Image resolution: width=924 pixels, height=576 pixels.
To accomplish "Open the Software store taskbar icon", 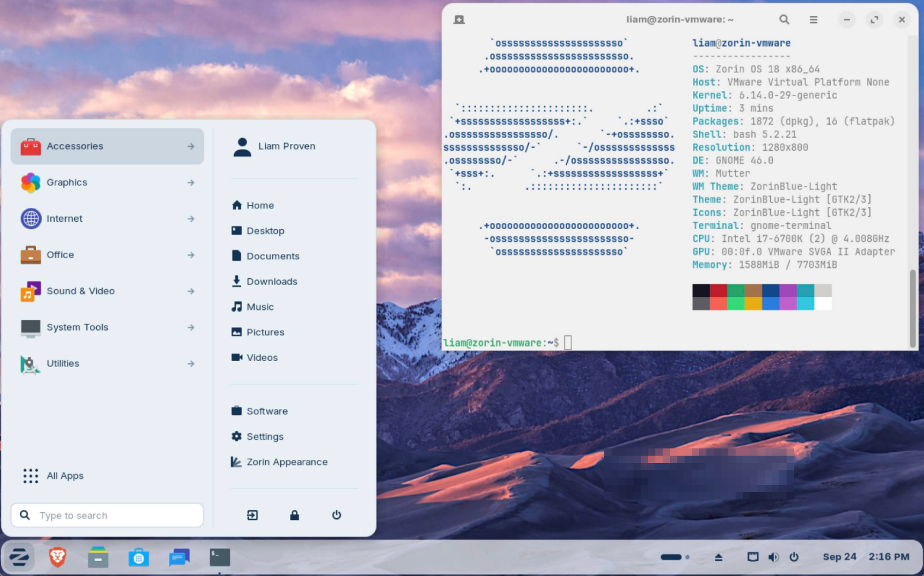I will (139, 557).
